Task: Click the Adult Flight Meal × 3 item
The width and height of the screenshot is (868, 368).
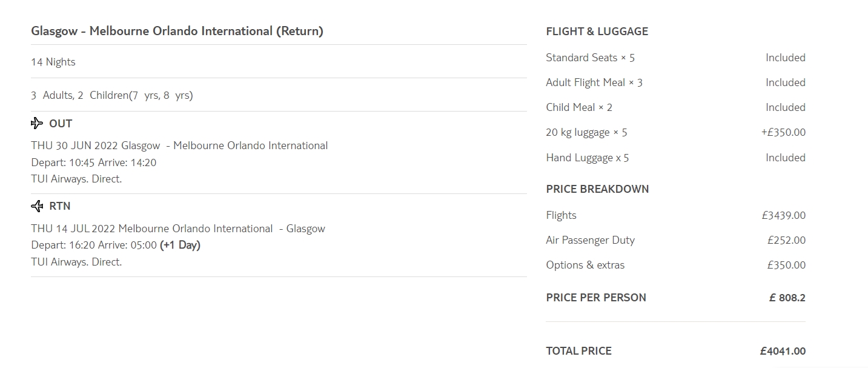Action: pyautogui.click(x=594, y=82)
